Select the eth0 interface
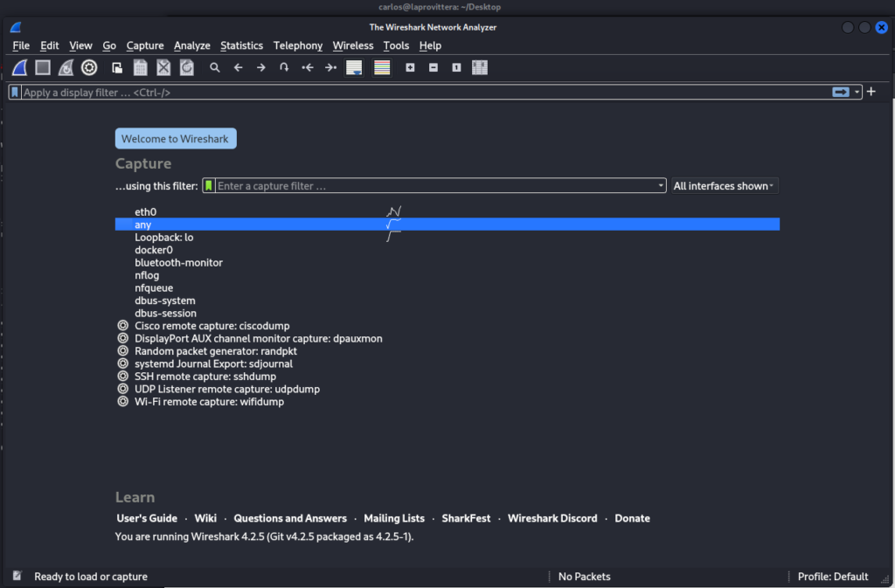Screen dimensions: 895x588 tap(145, 211)
